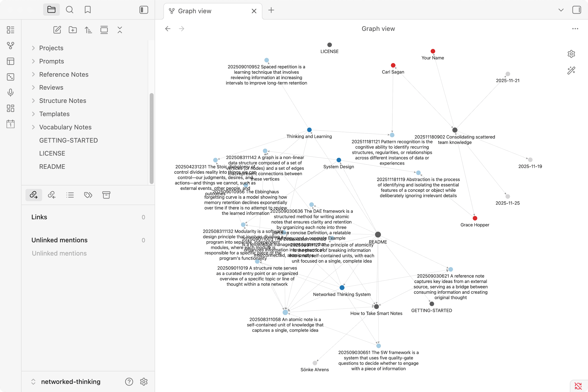588x392 pixels.
Task: Open the bookmarks tab icon
Action: [x=87, y=10]
